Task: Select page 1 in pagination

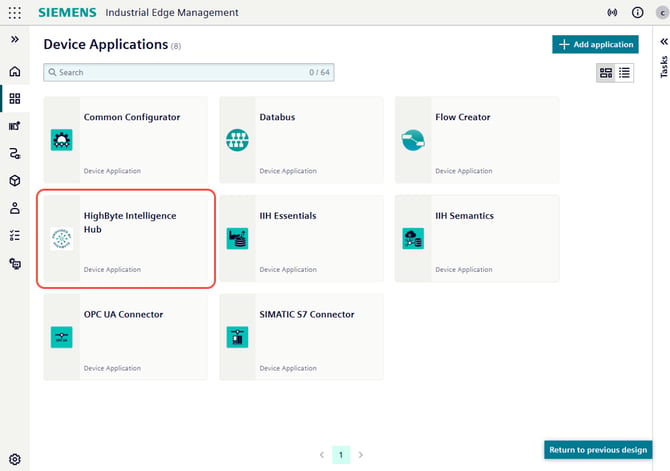Action: click(341, 455)
